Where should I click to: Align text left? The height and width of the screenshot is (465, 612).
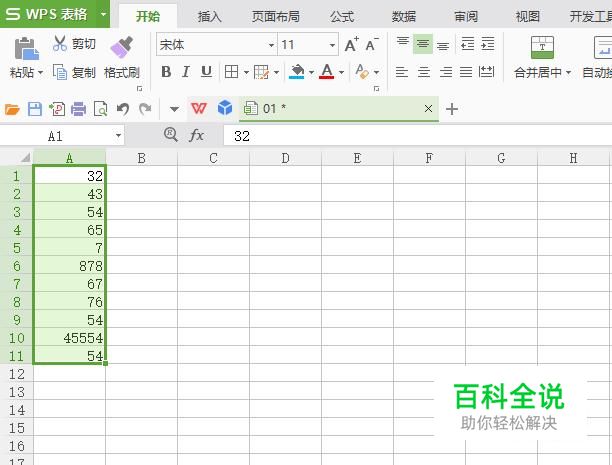pos(402,72)
